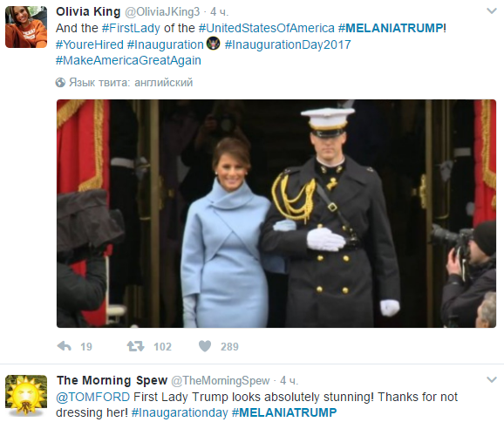Expand options chevron on Olivia King's tweet

[x=492, y=11]
